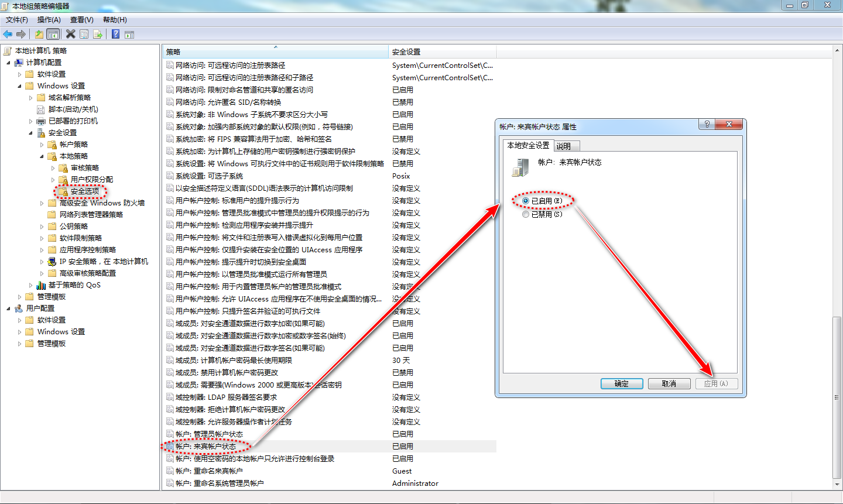The image size is (843, 504).
Task: Open the 操作(A) menu
Action: click(49, 20)
